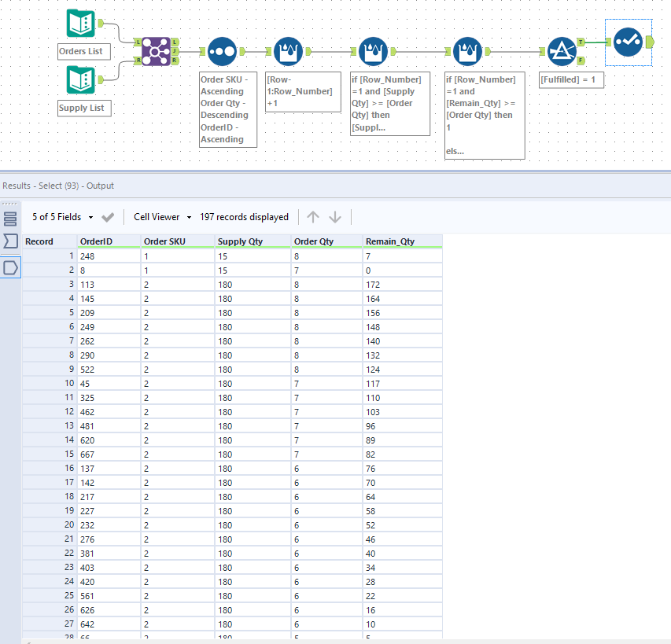Click the purple Join tool
Viewport: 671px width, 644px height.
point(156,51)
